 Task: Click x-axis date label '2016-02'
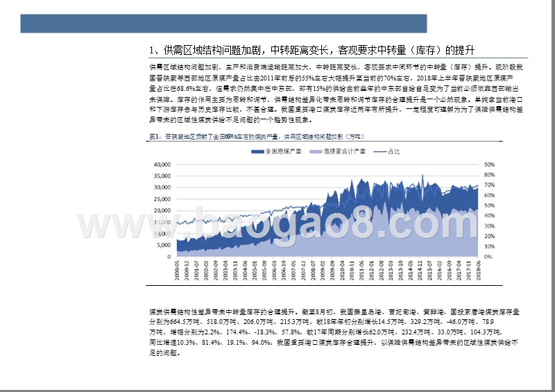[x=440, y=271]
